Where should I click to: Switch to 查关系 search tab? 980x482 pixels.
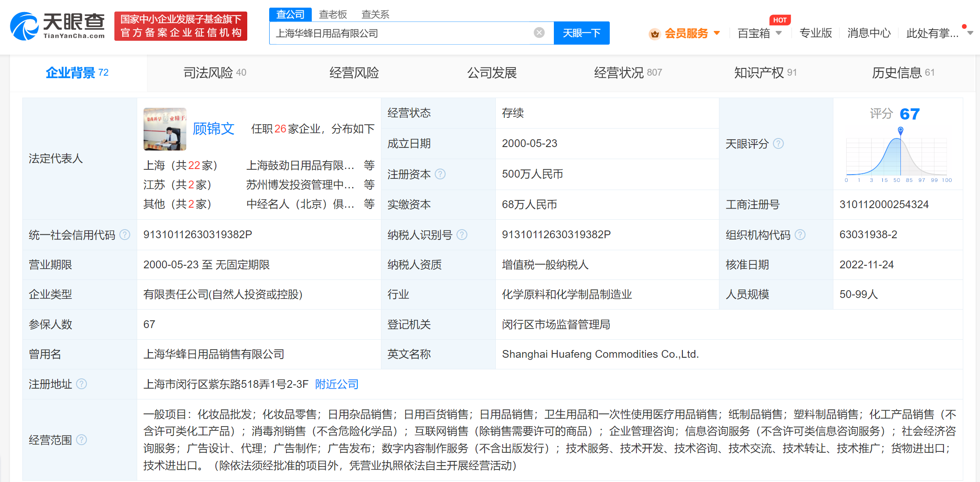(x=375, y=15)
